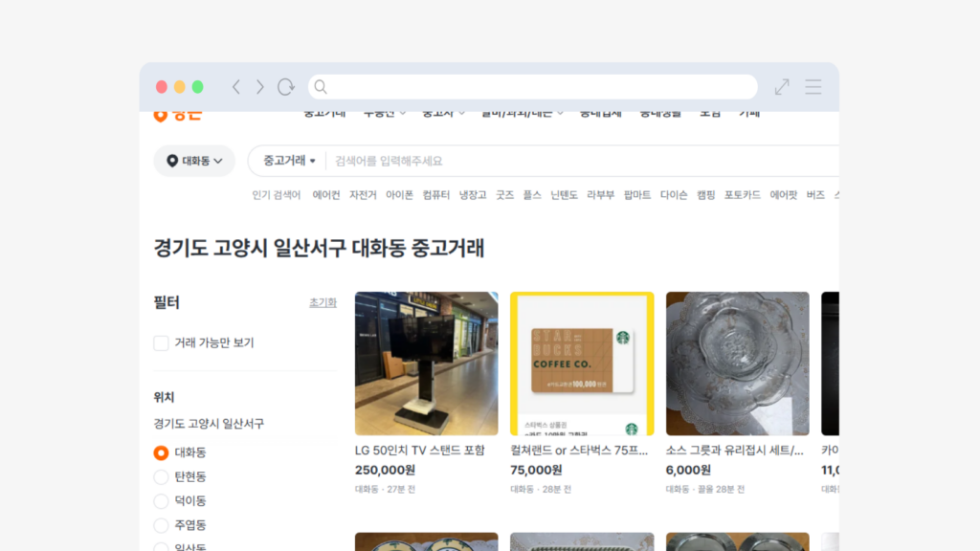The height and width of the screenshot is (551, 980).
Task: Click the title 소스 그릇과 유리접시 세트/...
Action: coord(735,451)
